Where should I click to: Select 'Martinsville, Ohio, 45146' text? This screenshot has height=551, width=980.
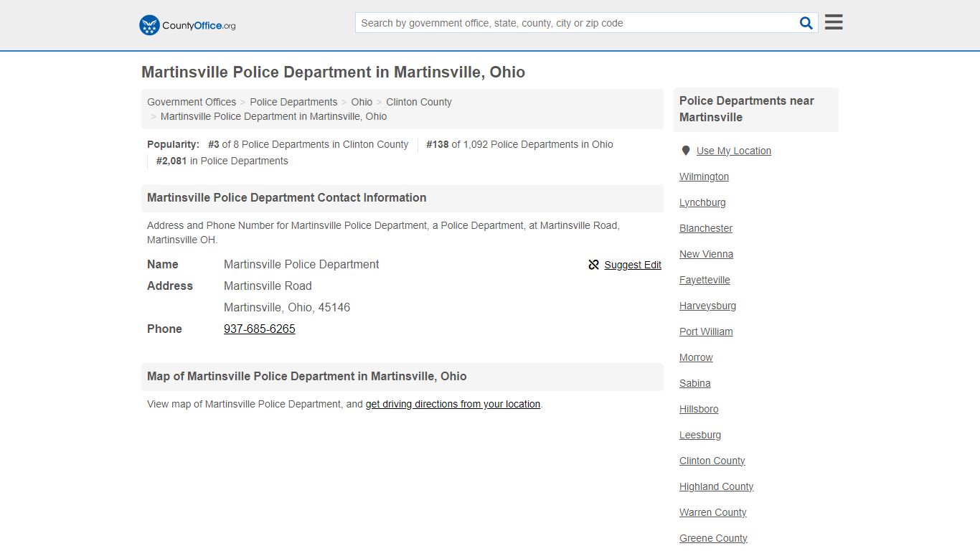tap(287, 307)
